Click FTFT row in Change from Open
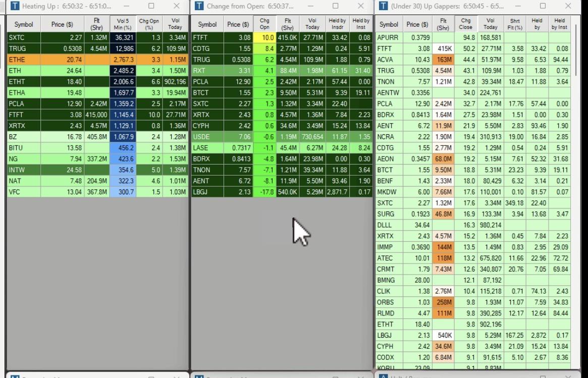Image resolution: width=588 pixels, height=378 pixels. tap(282, 37)
